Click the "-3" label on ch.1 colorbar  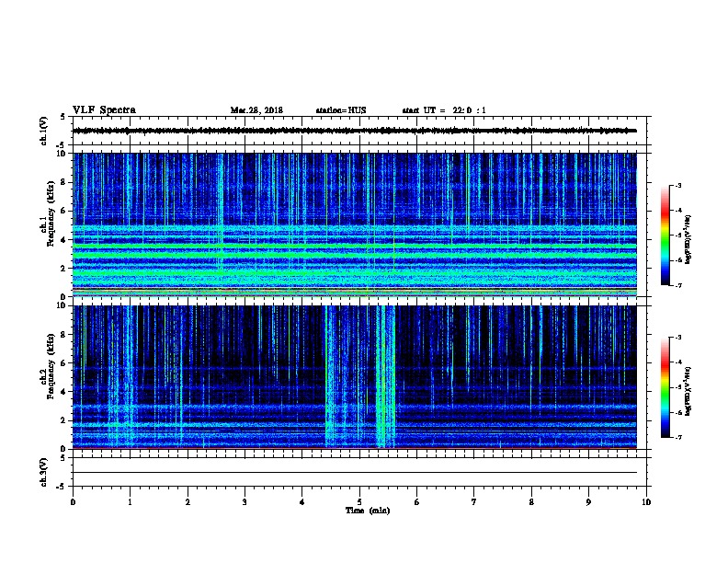(677, 185)
